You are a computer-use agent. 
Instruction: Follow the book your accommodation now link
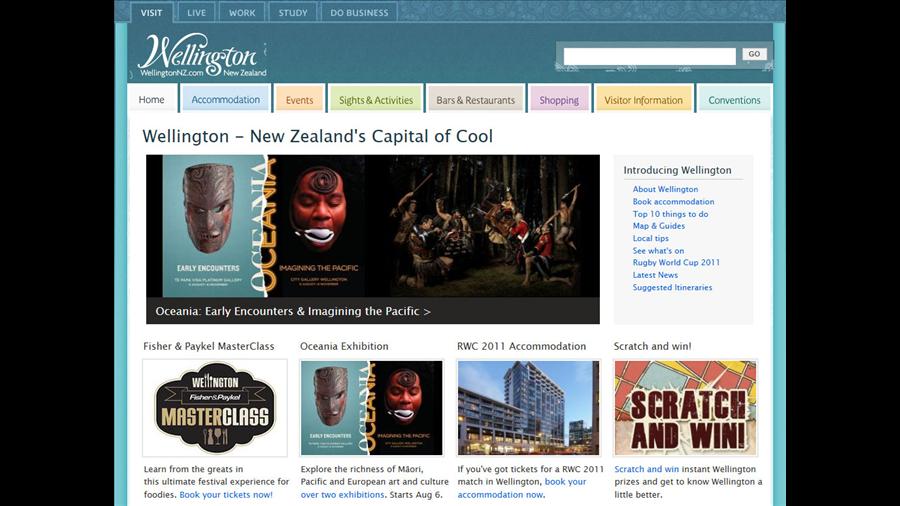pyautogui.click(x=522, y=488)
